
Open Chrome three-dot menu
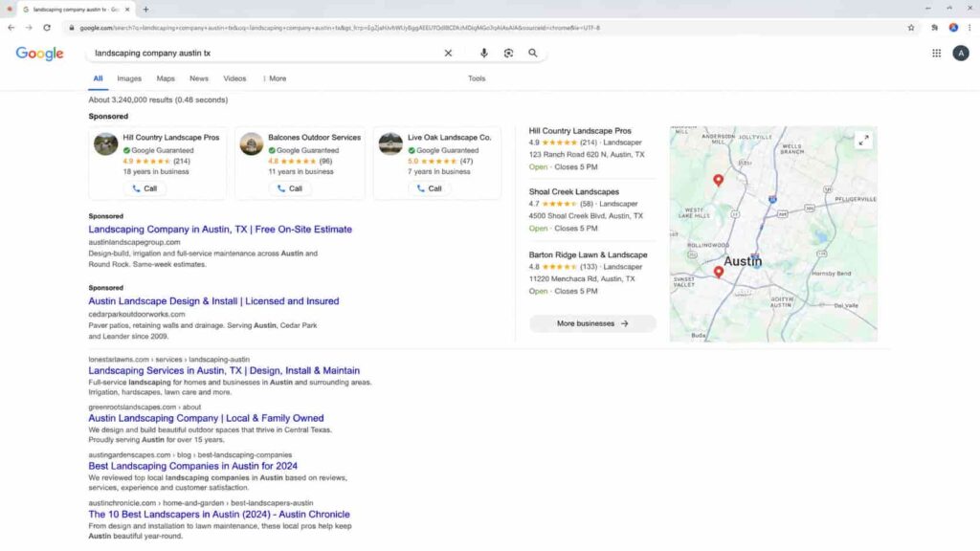pyautogui.click(x=970, y=28)
